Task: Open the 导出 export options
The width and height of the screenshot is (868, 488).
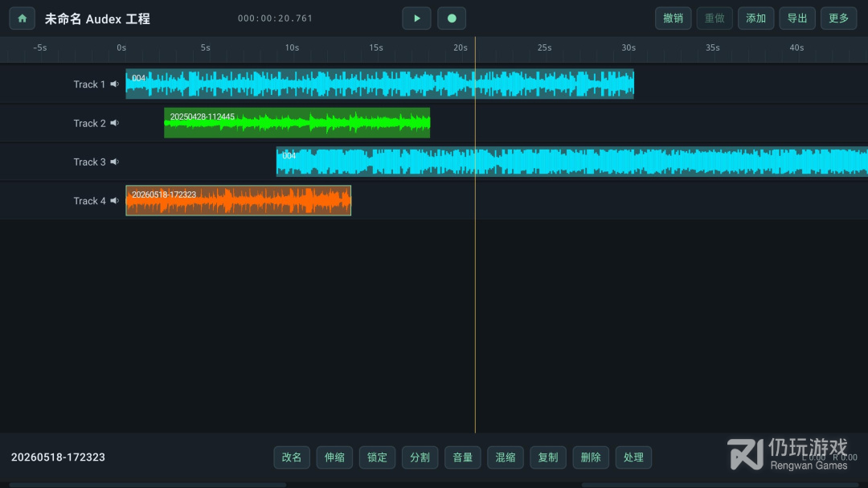Action: tap(797, 18)
